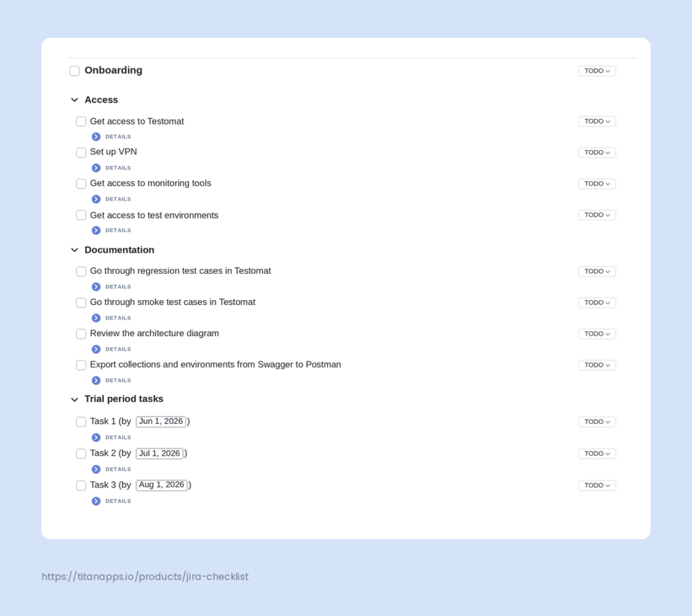Image resolution: width=692 pixels, height=616 pixels.
Task: Change status of Review the architecture diagram
Action: 597,334
